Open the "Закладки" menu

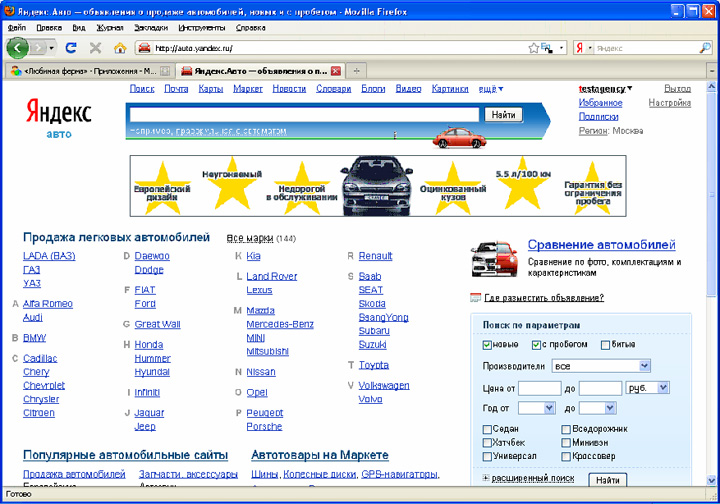click(150, 28)
